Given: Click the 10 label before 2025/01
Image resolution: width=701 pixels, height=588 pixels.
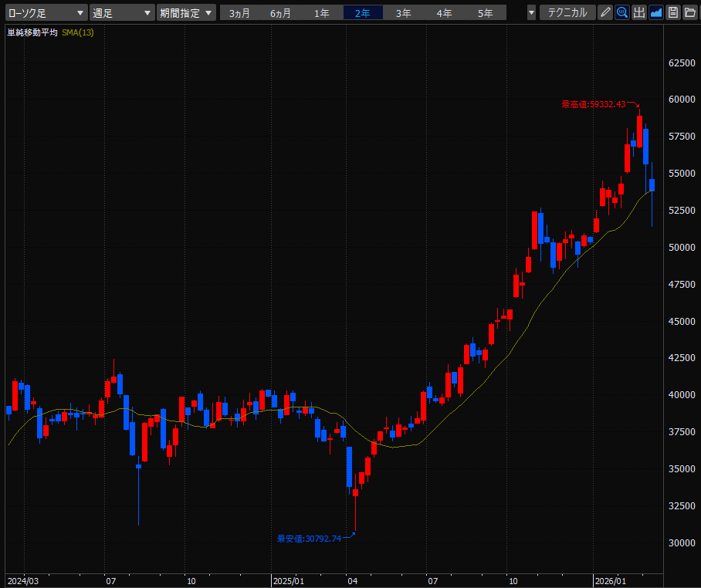Looking at the screenshot, I should click(x=191, y=581).
